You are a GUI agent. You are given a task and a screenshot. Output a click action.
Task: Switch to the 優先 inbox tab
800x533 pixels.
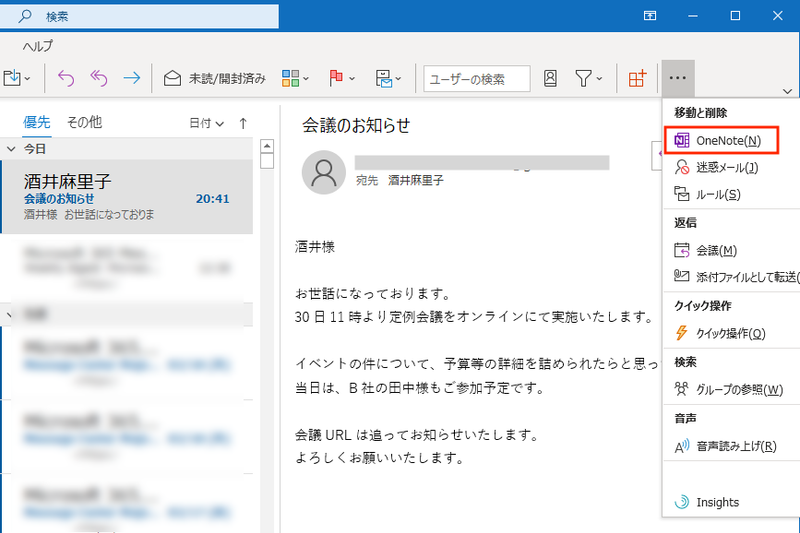(37, 122)
